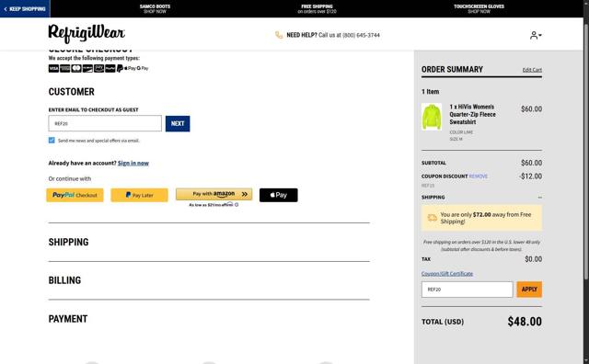589x364 pixels.
Task: Click the Edit Cart link
Action: 532,70
